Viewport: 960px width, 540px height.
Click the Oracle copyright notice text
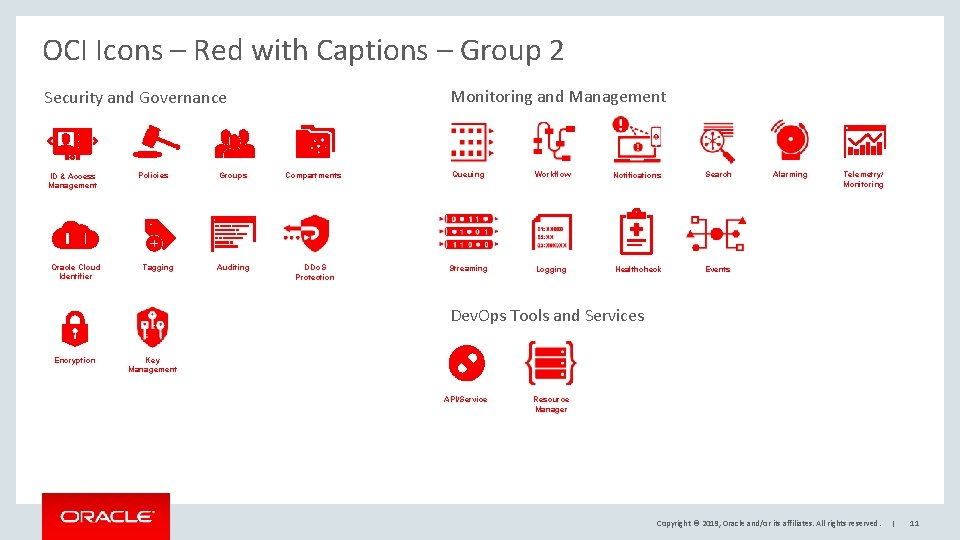(x=768, y=523)
